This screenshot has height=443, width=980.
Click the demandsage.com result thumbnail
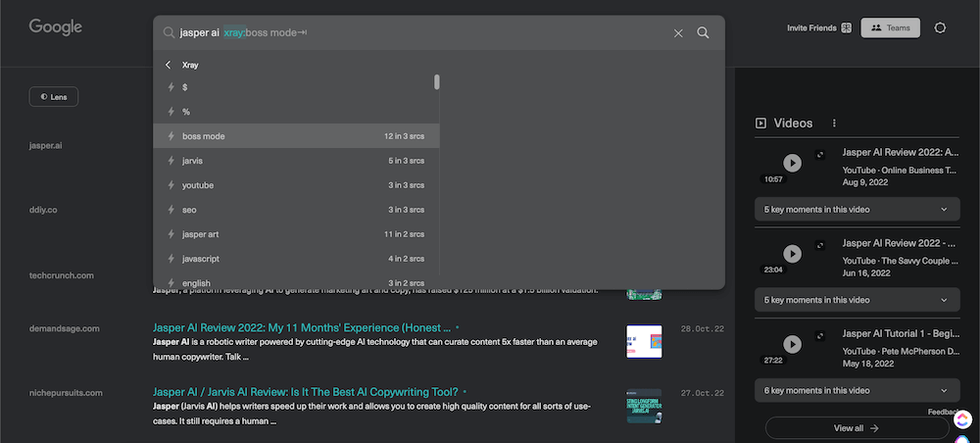(x=644, y=341)
